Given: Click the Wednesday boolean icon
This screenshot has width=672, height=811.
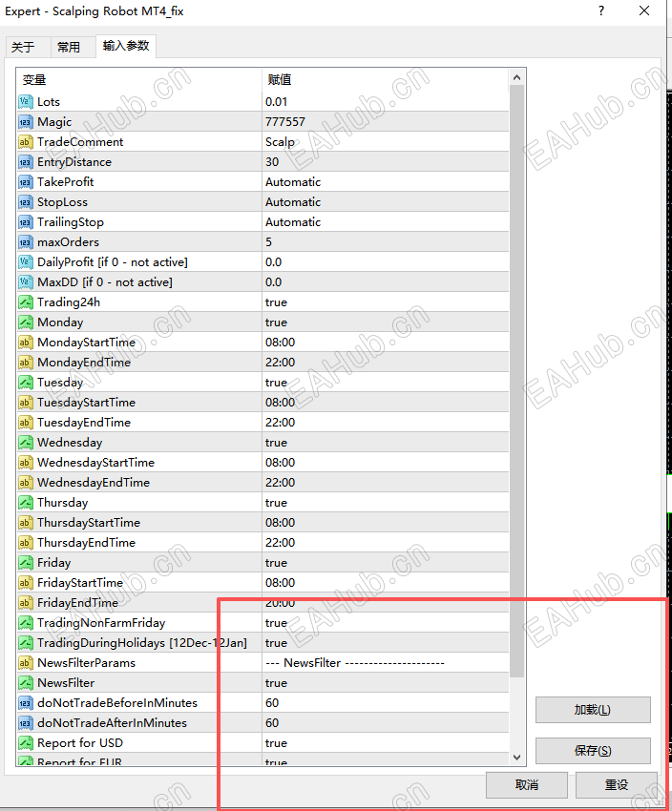Looking at the screenshot, I should (x=26, y=443).
